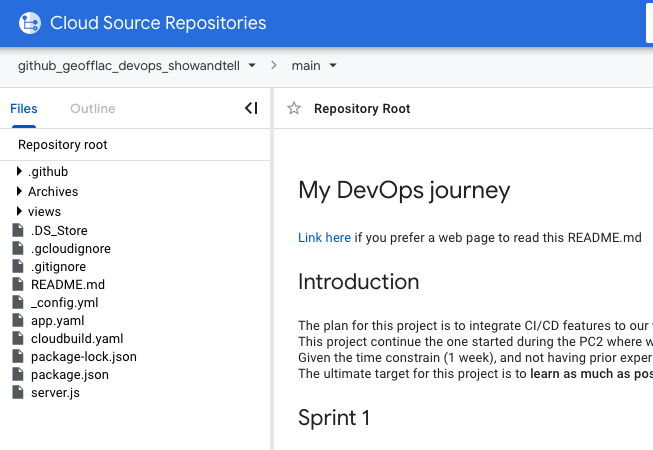Click the file icon beside .DS_Store
The width and height of the screenshot is (653, 450).
point(18,230)
